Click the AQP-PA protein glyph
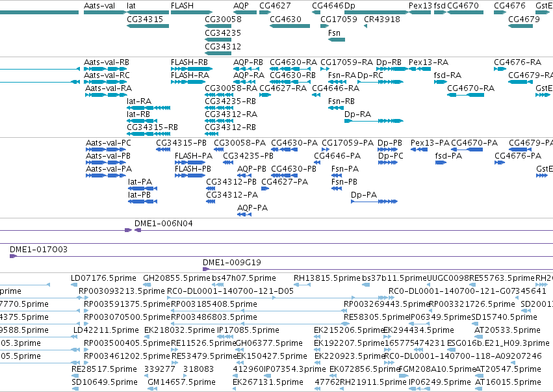Image resolution: width=553 pixels, height=392 pixels. tap(244, 215)
